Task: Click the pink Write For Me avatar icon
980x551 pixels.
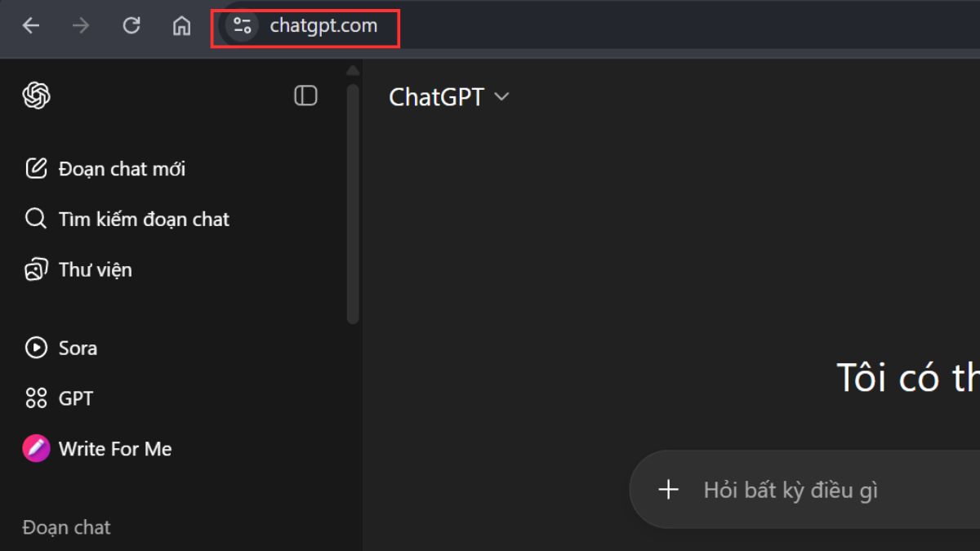Action: tap(36, 449)
